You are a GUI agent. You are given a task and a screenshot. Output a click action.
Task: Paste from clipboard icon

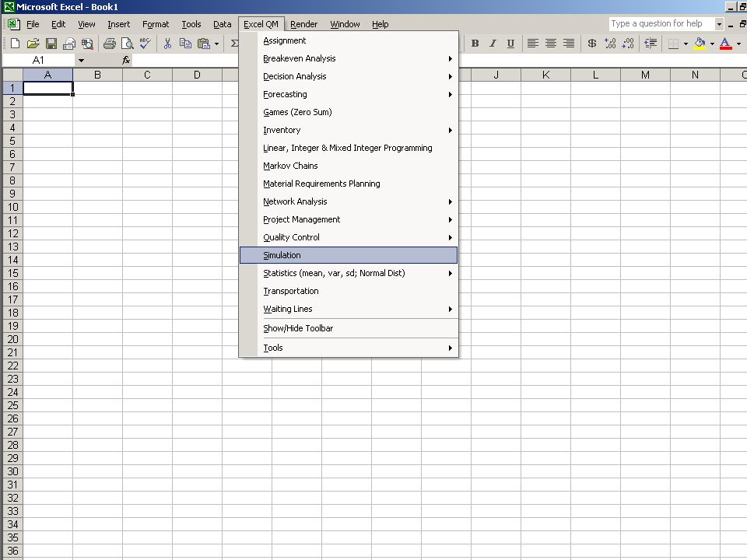[203, 44]
